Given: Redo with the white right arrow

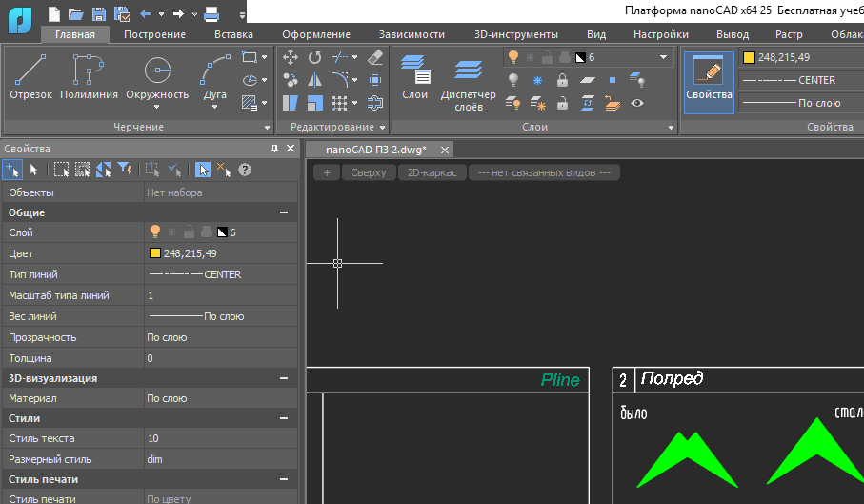Looking at the screenshot, I should pos(178,13).
